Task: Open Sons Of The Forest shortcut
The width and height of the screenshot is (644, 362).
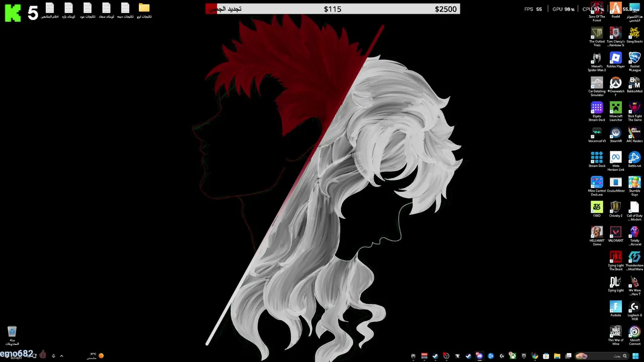Action: coord(597,13)
